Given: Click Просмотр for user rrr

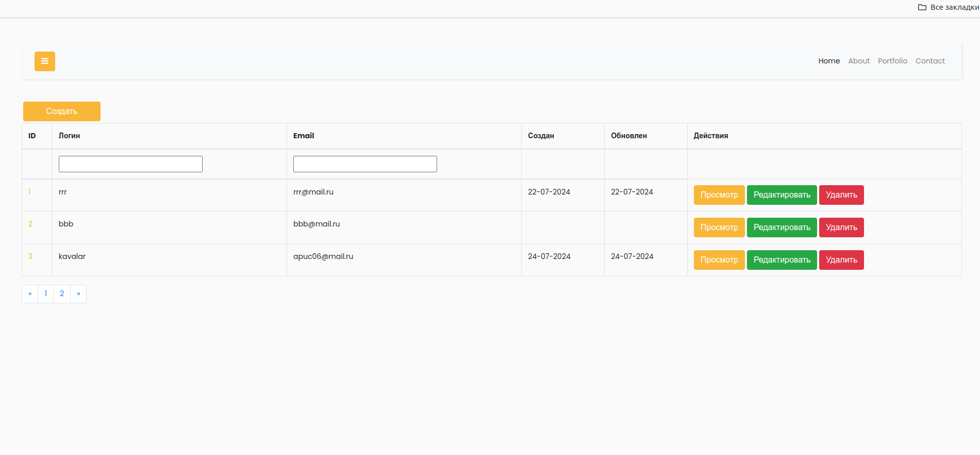Looking at the screenshot, I should pyautogui.click(x=719, y=195).
